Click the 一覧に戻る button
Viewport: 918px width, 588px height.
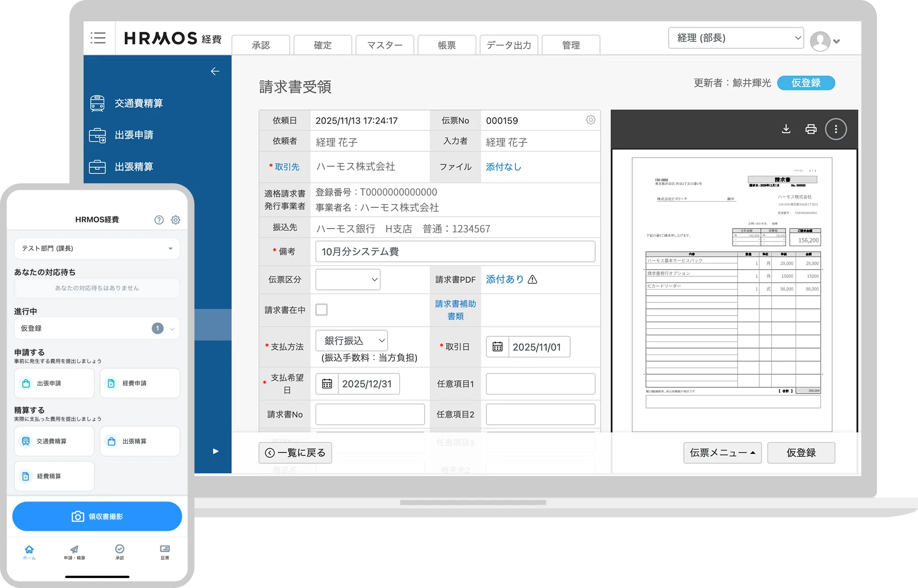[x=295, y=452]
